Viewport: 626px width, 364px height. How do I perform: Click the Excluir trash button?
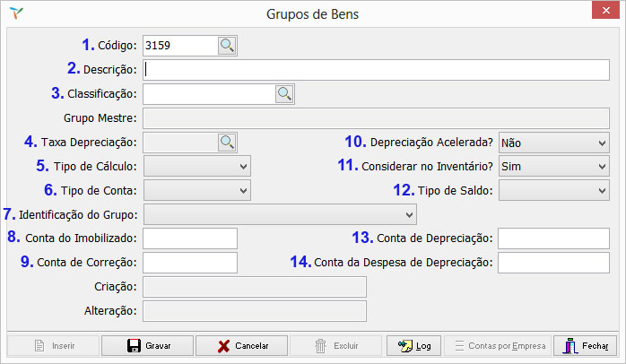pos(335,346)
